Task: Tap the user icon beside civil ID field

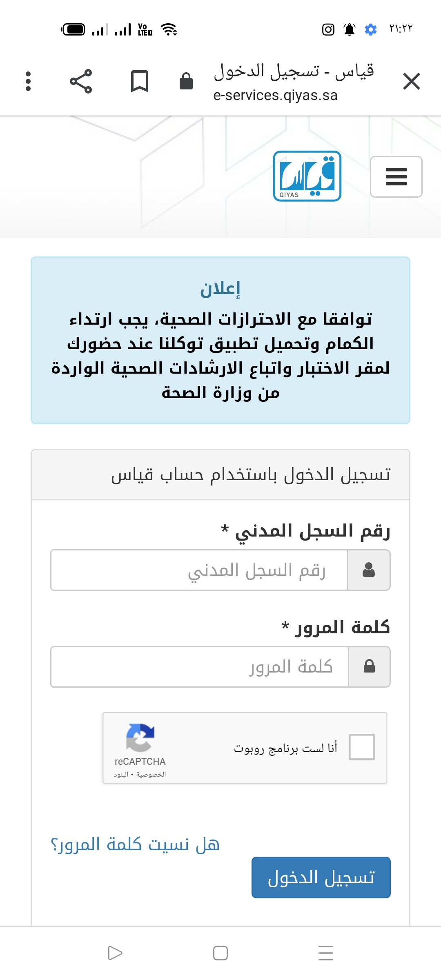Action: [x=369, y=570]
